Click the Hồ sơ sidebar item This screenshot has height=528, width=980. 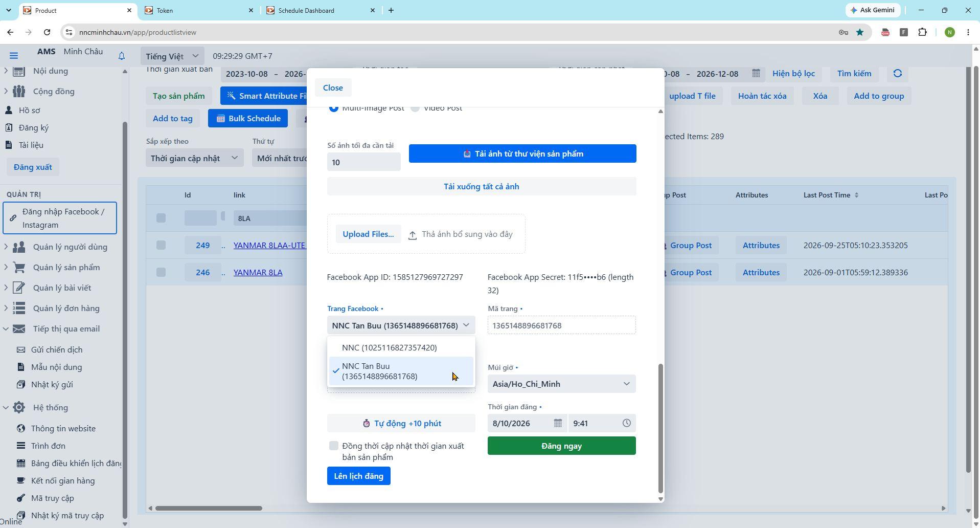[x=29, y=110]
